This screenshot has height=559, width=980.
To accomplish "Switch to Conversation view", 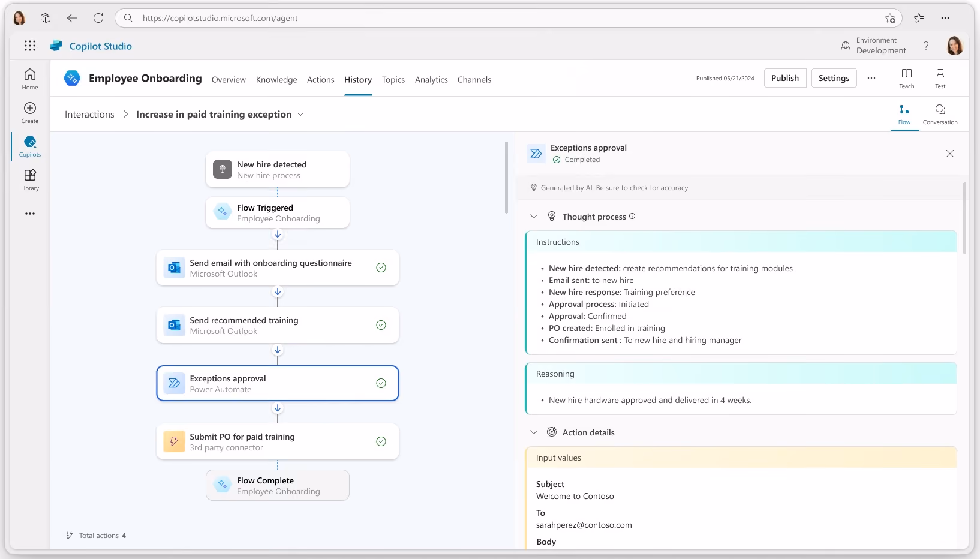I will (940, 114).
